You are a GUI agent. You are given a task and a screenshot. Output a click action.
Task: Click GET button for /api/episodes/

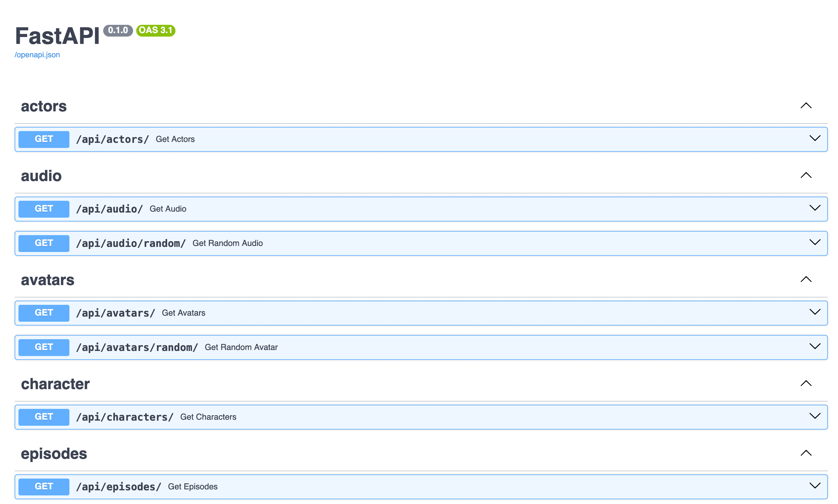pyautogui.click(x=44, y=487)
